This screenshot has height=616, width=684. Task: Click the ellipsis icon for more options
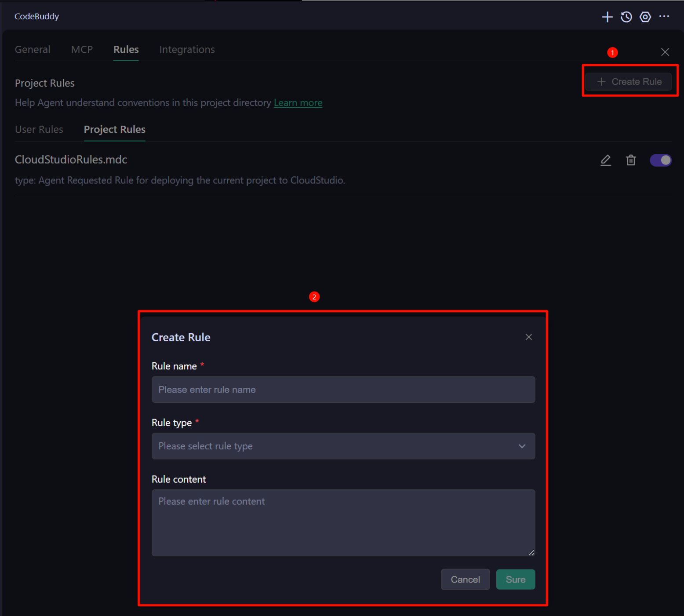click(664, 17)
